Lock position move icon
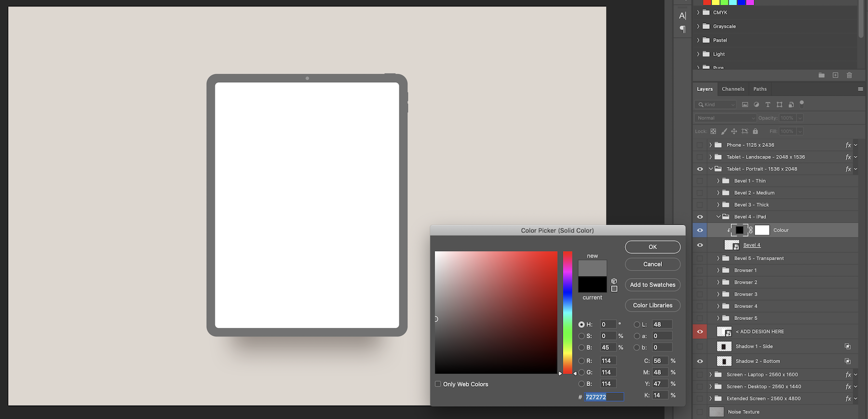Viewport: 868px width, 419px height. [x=734, y=131]
